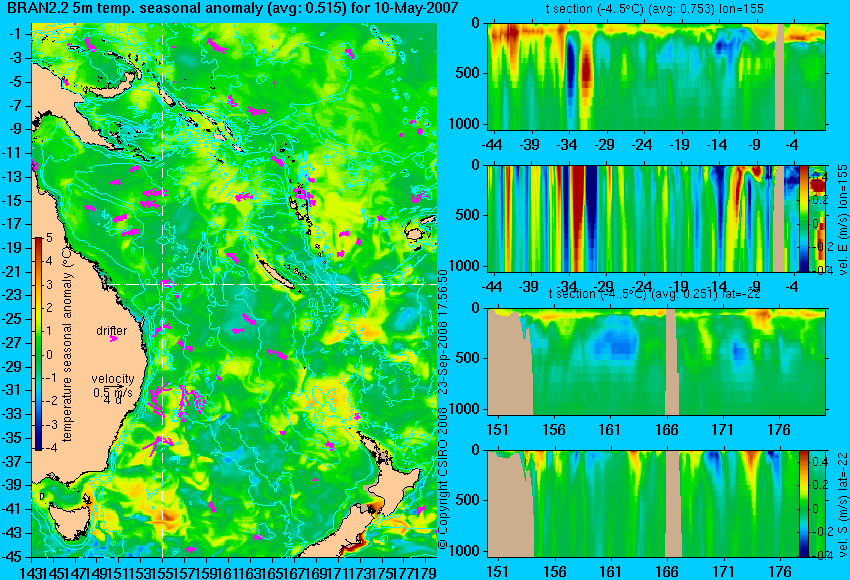This screenshot has height=580, width=850.
Task: Click the '-45' latitude label on the map axis
Action: pyautogui.click(x=12, y=556)
